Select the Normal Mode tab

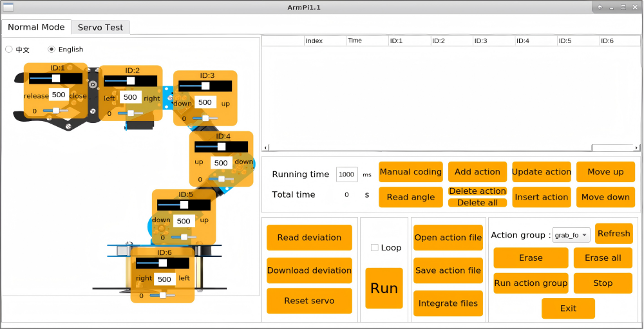tap(36, 27)
